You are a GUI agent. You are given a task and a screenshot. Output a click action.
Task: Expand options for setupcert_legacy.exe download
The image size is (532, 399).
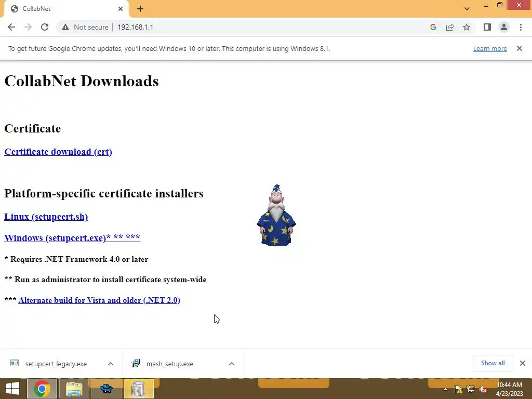coord(111,364)
